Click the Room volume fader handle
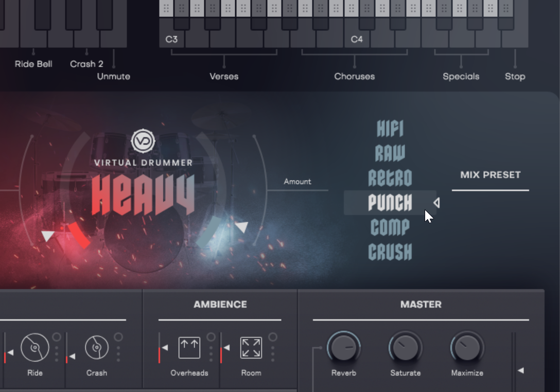The height and width of the screenshot is (392, 560). [x=226, y=347]
